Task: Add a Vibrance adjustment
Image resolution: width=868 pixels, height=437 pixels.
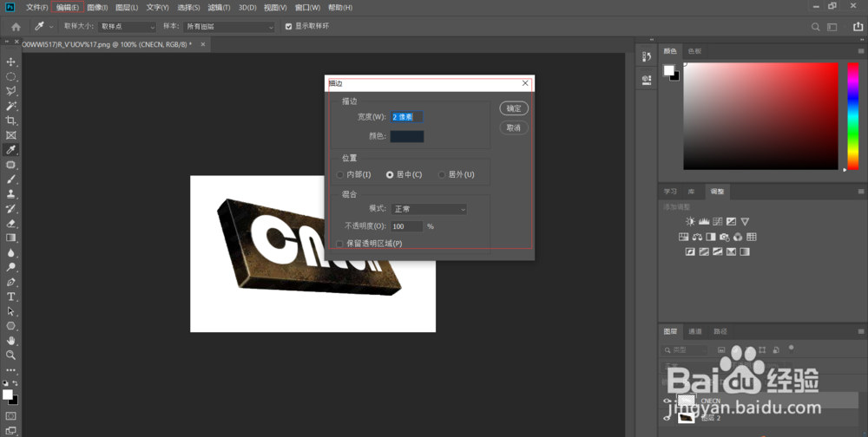Action: (745, 222)
